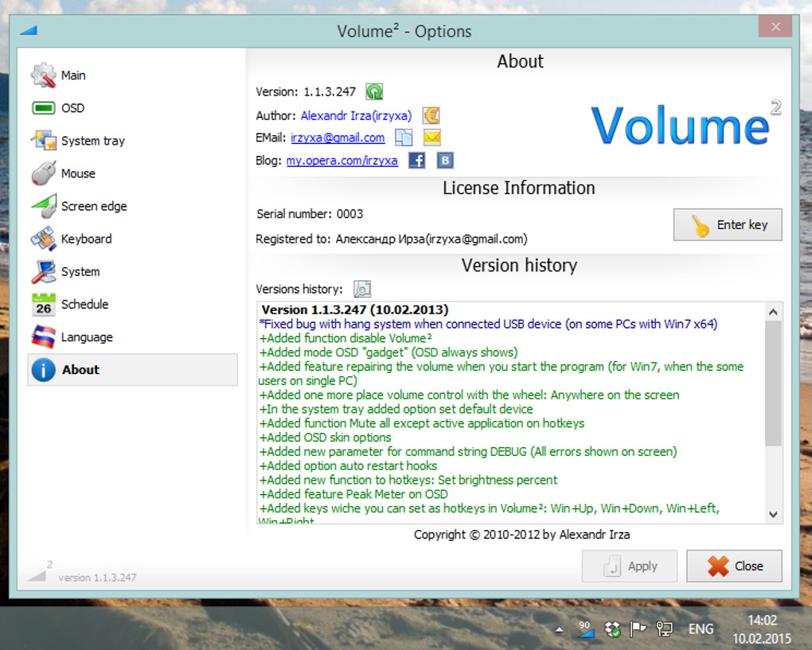The width and height of the screenshot is (812, 650).
Task: Click the '+Added feature Peak Meter on OSD' line
Action: 353,494
